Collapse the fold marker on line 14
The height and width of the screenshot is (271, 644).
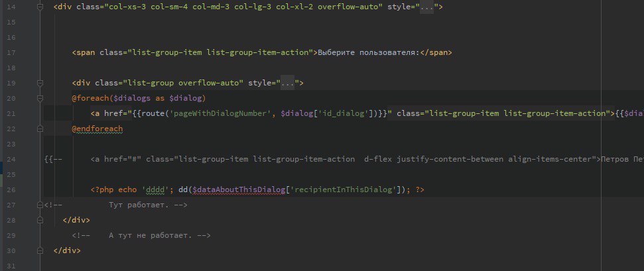40,7
